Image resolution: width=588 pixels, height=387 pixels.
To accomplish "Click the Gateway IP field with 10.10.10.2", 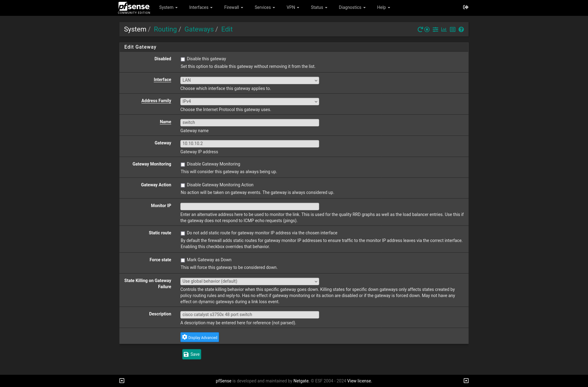I will tap(250, 144).
